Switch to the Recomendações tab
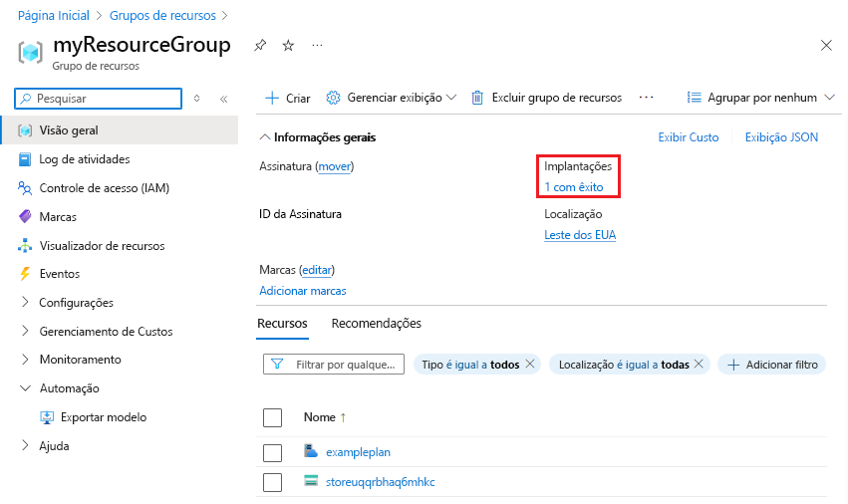848x504 pixels. (x=376, y=324)
